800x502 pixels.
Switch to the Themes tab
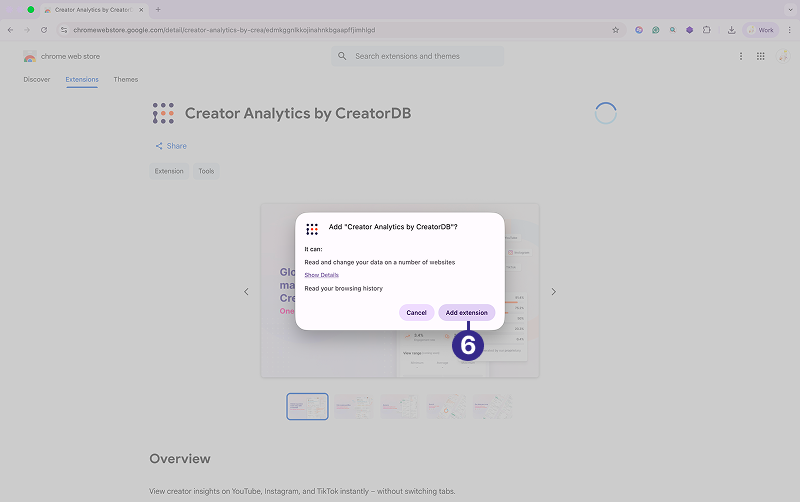pos(126,80)
